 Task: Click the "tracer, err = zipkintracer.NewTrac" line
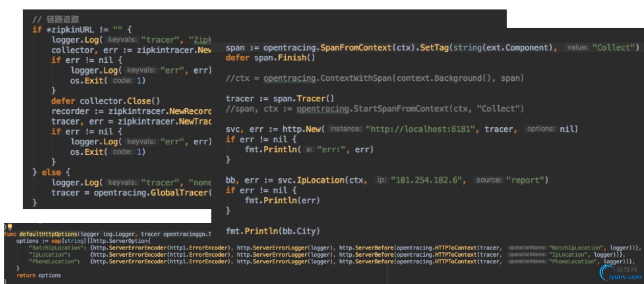point(131,121)
